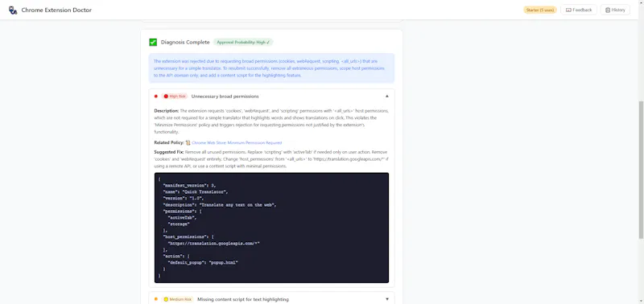Click the orange dot before Medium Risk badge

[x=155, y=299]
